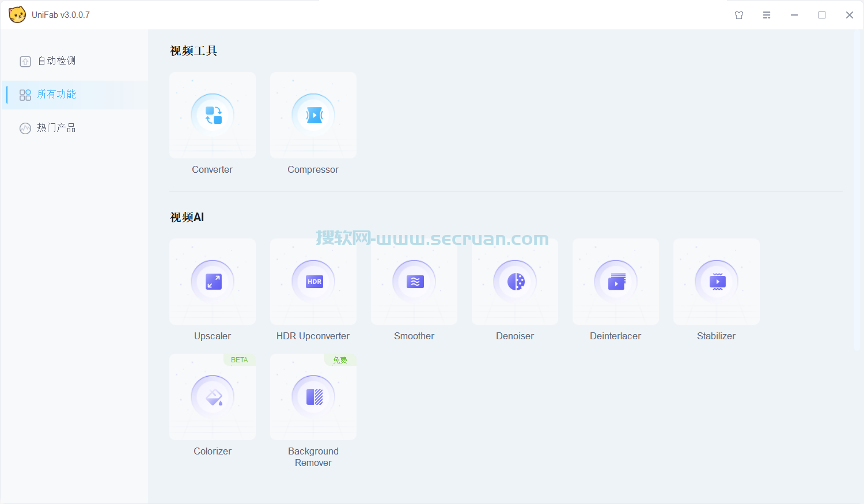Click the Colorizer label
This screenshot has width=864, height=504.
(x=213, y=451)
